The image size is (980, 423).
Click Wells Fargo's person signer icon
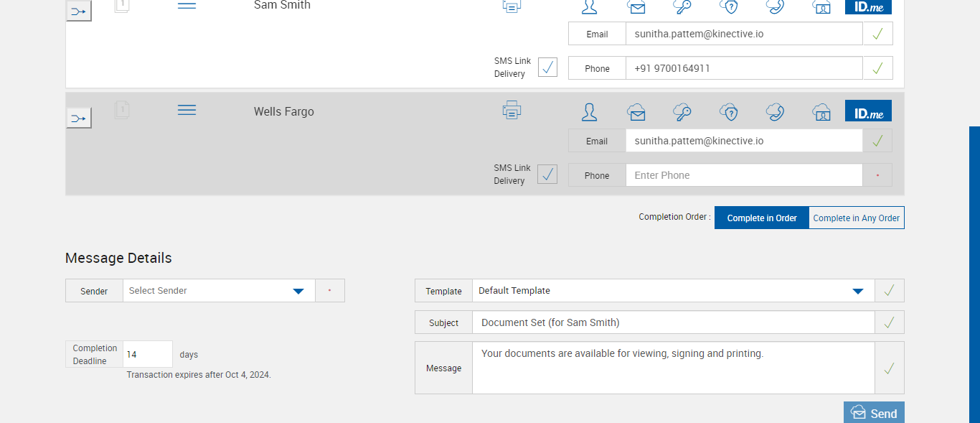tap(589, 112)
